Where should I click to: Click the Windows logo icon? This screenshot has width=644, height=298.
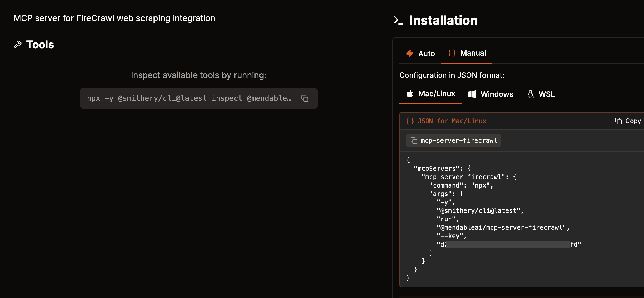point(472,94)
